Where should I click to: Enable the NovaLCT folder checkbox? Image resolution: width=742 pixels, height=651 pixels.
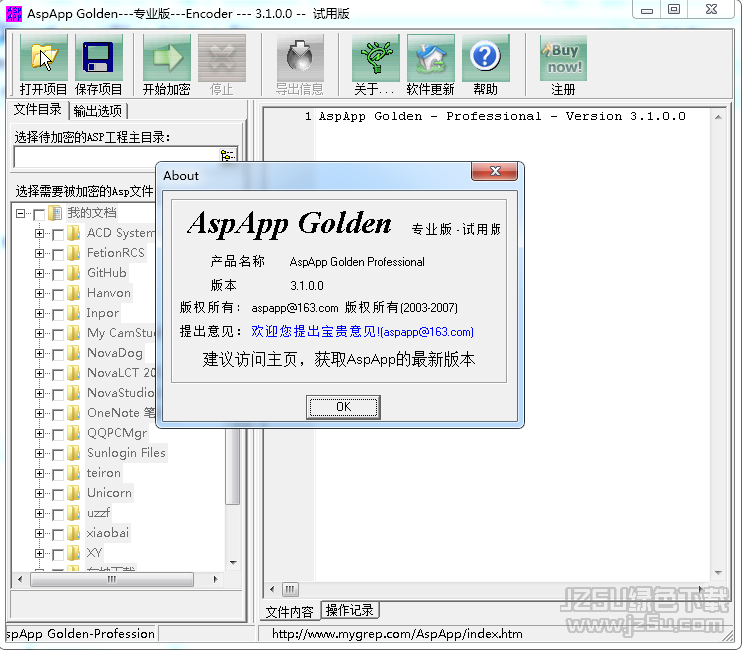58,375
